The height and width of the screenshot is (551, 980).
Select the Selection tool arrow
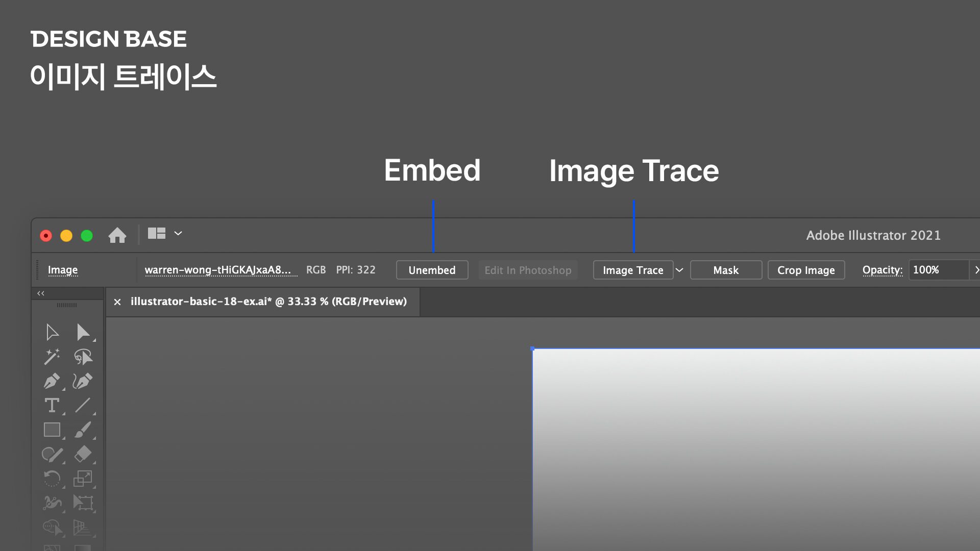pos(52,332)
